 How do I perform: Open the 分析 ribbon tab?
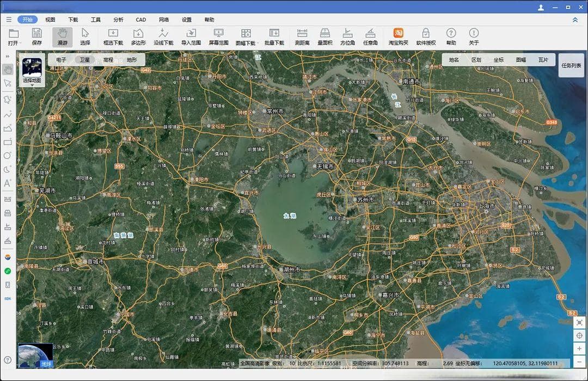(119, 20)
